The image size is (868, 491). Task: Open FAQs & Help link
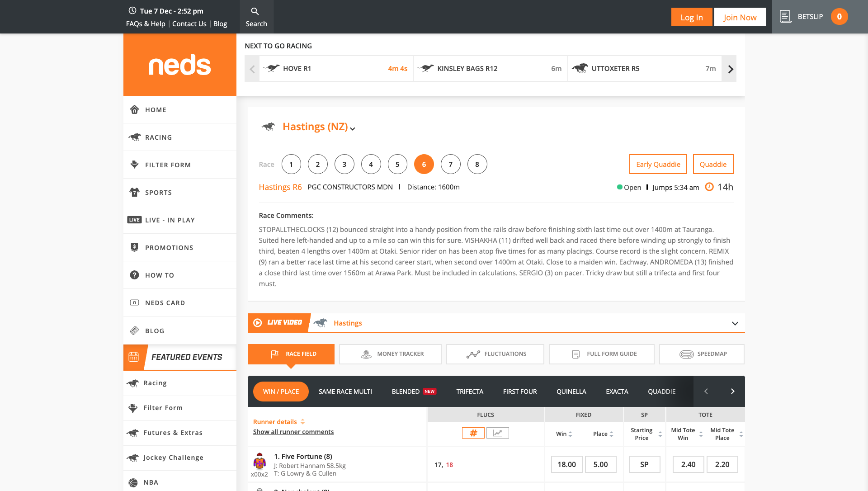(146, 24)
